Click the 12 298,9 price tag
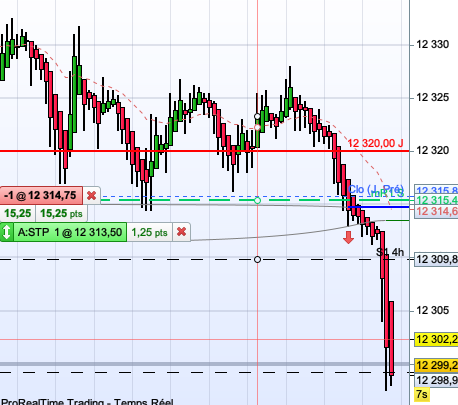The height and width of the screenshot is (405, 458). [436, 380]
